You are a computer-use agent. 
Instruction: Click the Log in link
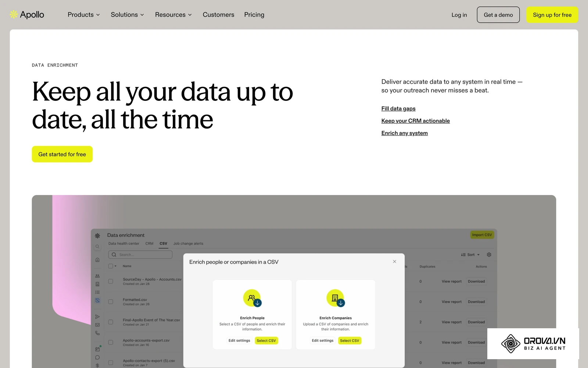coord(459,15)
